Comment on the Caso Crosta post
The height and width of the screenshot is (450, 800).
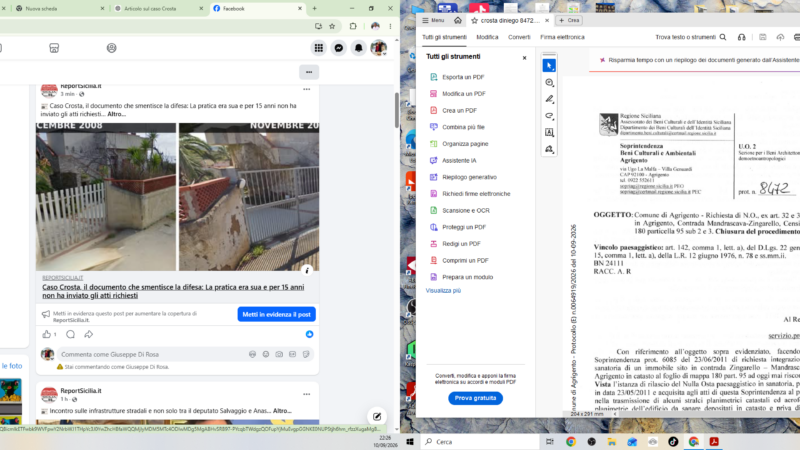70,334
